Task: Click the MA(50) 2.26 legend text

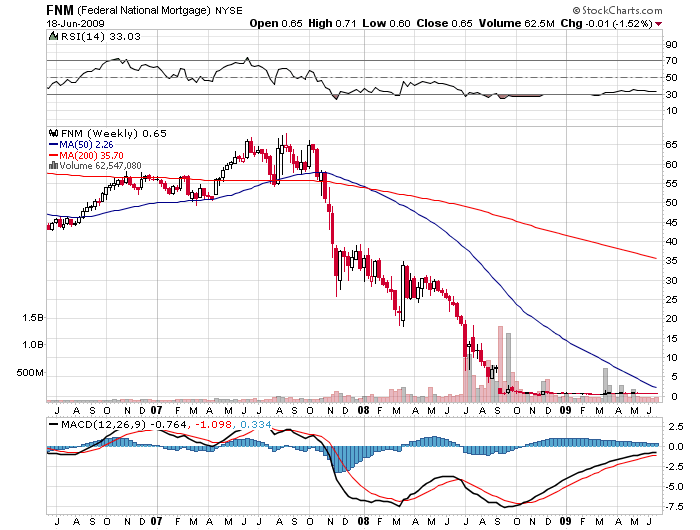Action: (86, 145)
